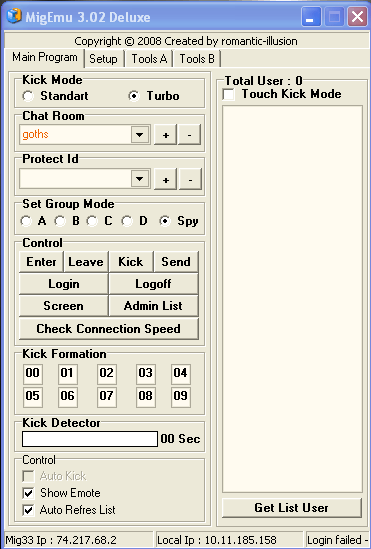
Task: Open the Setup tab
Action: pos(103,59)
